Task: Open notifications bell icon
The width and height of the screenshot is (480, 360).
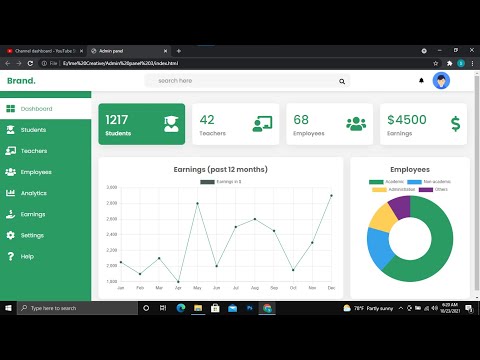Action: tap(421, 80)
